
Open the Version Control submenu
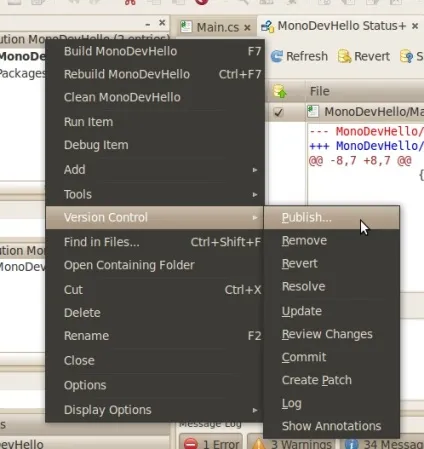pos(155,217)
